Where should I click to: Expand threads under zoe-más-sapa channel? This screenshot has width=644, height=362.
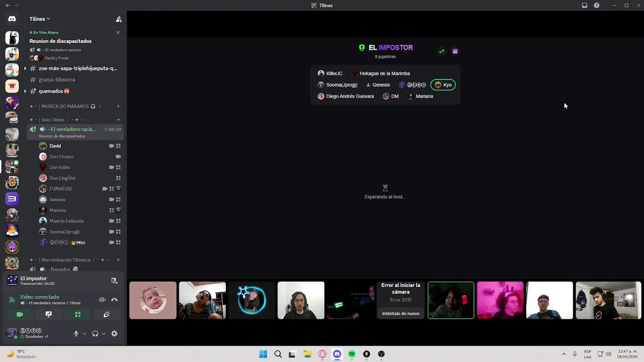click(x=25, y=68)
